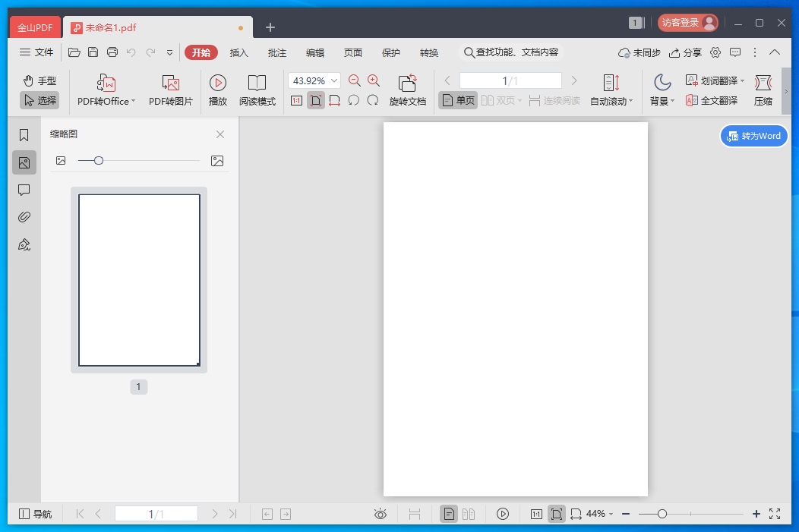Viewport: 799px width, 532px height.
Task: Adjust the thumbnail size slider
Action: 99,160
